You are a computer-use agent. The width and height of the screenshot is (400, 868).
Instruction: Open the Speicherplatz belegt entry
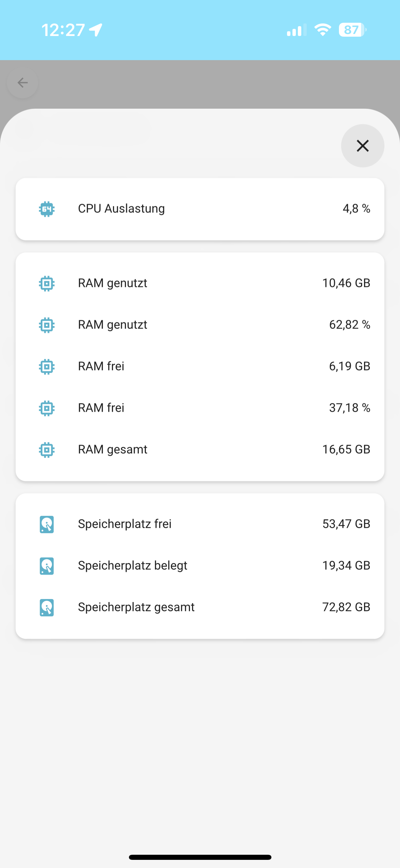[132, 565]
